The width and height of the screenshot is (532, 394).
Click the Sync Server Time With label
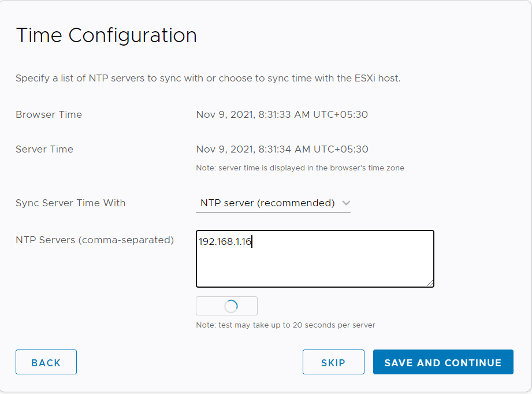pyautogui.click(x=70, y=203)
